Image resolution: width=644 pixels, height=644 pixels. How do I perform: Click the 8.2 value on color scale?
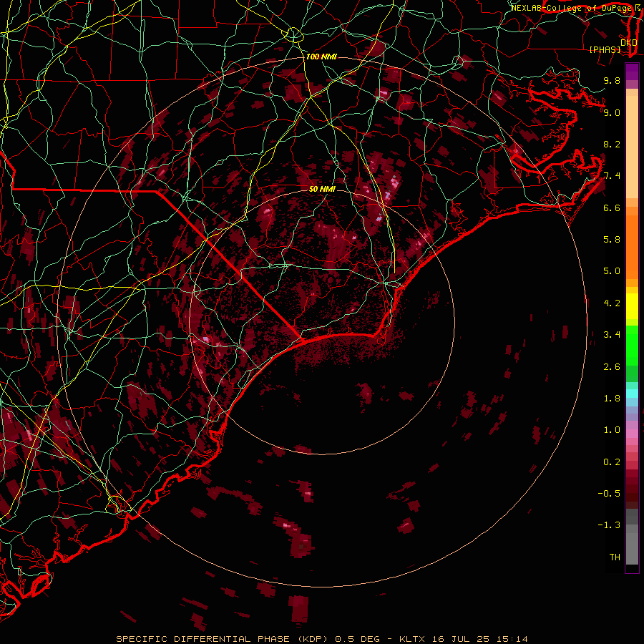pyautogui.click(x=612, y=144)
